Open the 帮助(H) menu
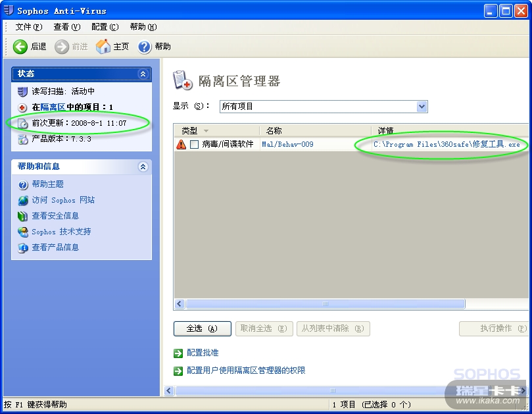Viewport: 532px width, 414px height. (x=143, y=27)
